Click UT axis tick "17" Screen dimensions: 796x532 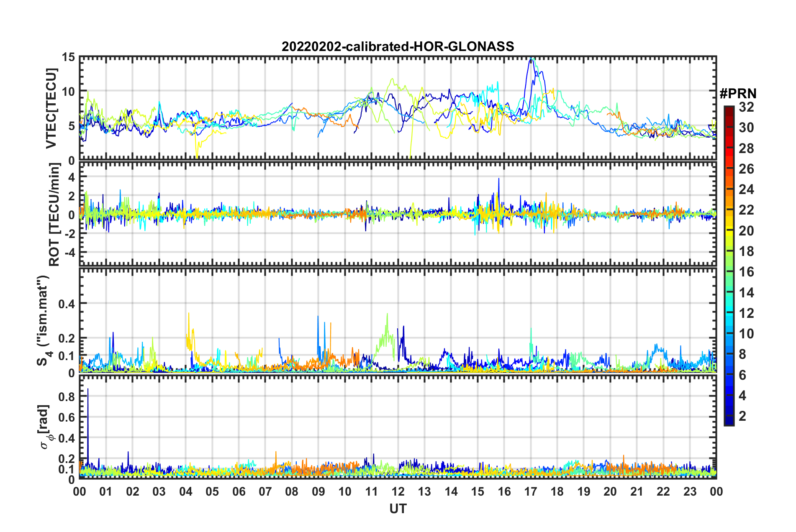(x=531, y=491)
